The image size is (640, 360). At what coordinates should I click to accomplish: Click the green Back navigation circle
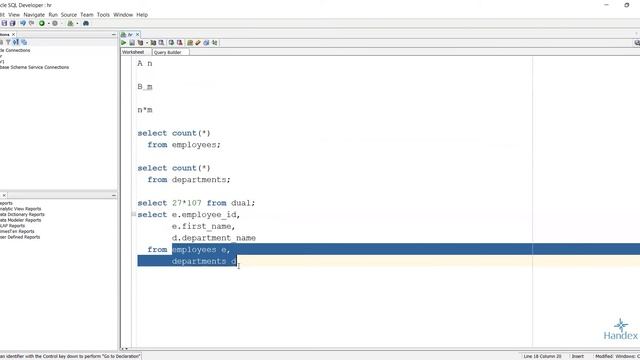coord(42,23)
